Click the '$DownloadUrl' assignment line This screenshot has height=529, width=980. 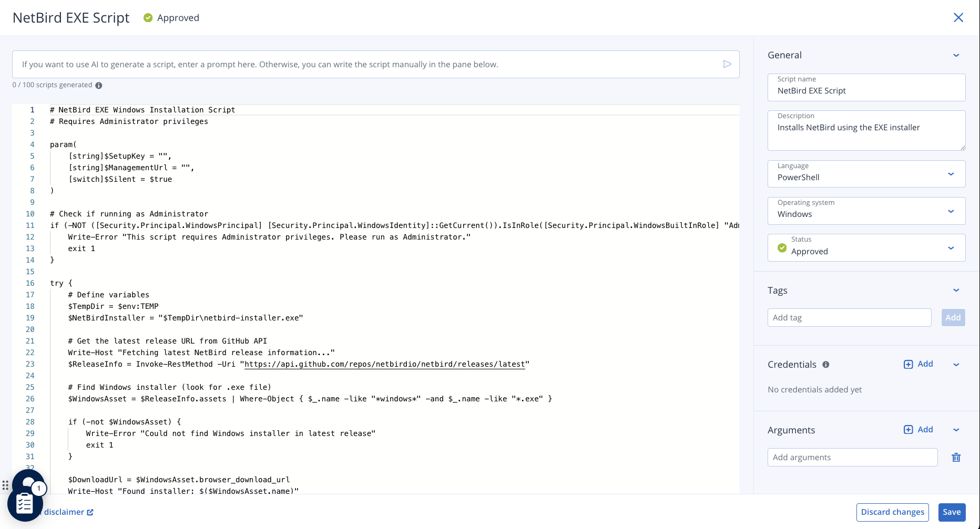pos(179,480)
